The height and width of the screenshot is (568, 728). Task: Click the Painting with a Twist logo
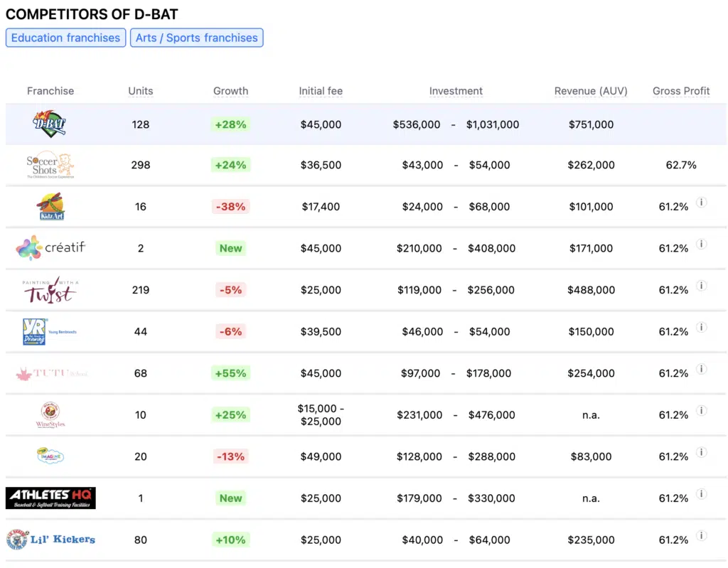50,290
